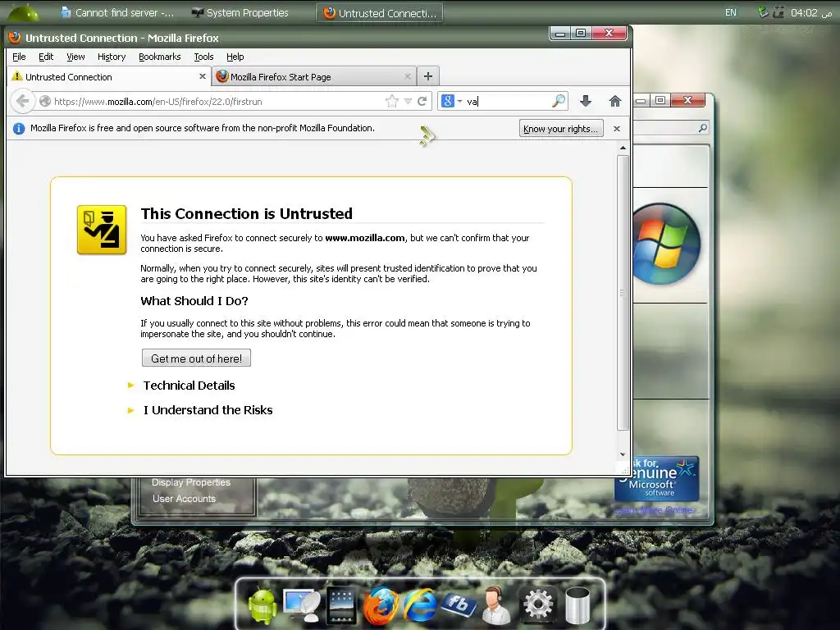840x630 pixels.
Task: Launch Android robot icon in dock
Action: [x=262, y=605]
